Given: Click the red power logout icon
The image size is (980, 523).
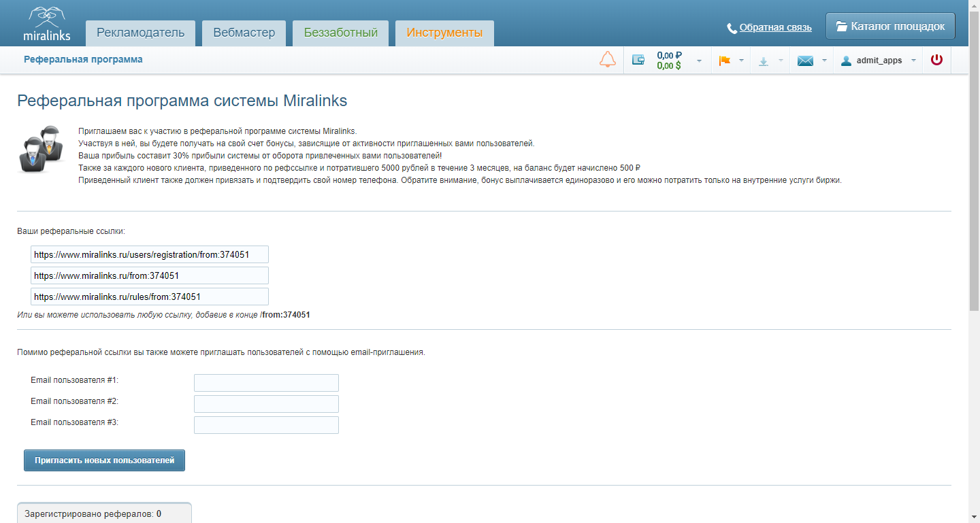Looking at the screenshot, I should (936, 60).
